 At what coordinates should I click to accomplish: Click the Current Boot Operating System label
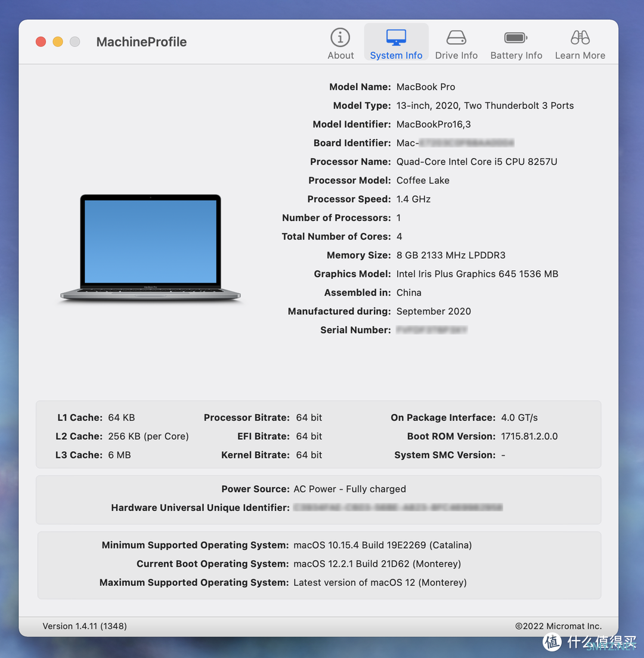[x=212, y=564]
